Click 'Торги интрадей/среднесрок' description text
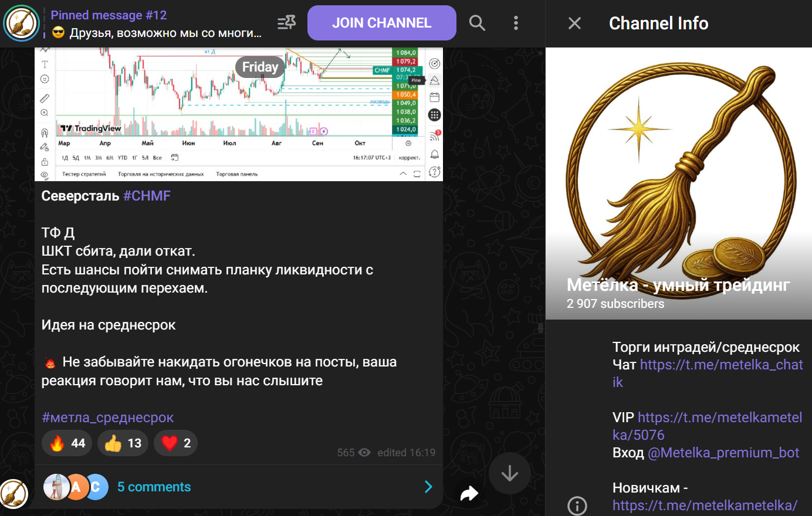 pyautogui.click(x=706, y=347)
